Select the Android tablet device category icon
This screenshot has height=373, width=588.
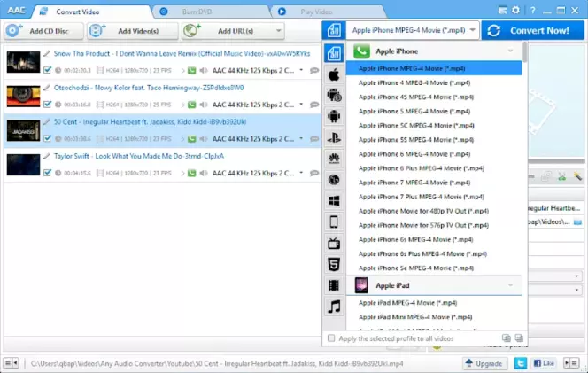[x=334, y=96]
